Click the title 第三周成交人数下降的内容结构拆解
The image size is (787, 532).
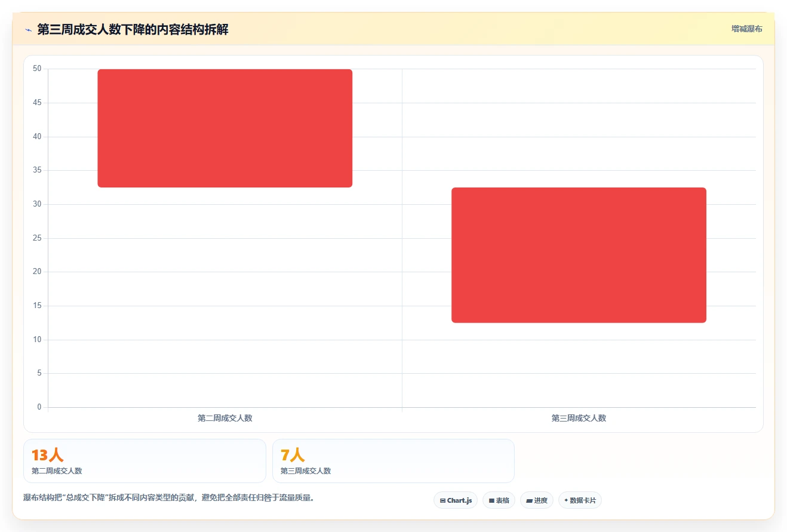133,29
